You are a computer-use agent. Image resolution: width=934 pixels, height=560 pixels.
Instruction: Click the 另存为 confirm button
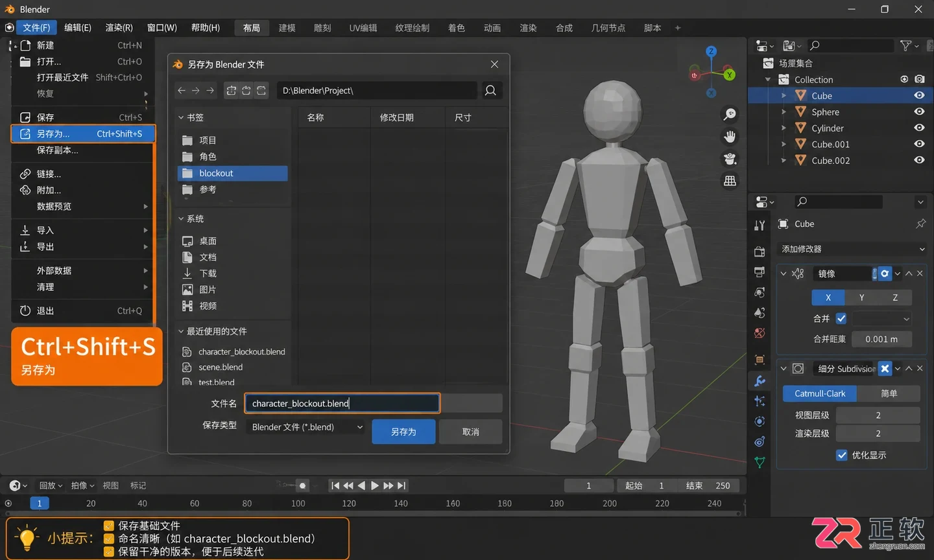click(x=403, y=432)
